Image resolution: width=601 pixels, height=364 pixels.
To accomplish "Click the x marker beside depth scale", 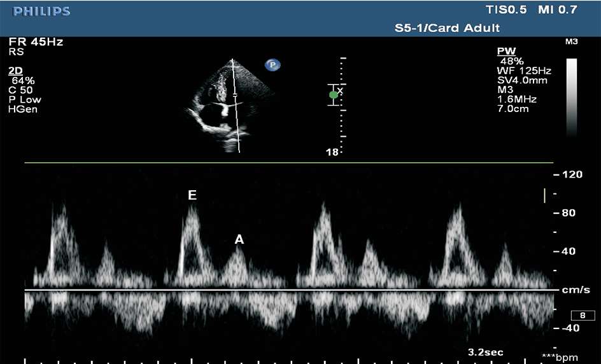I will pos(340,91).
